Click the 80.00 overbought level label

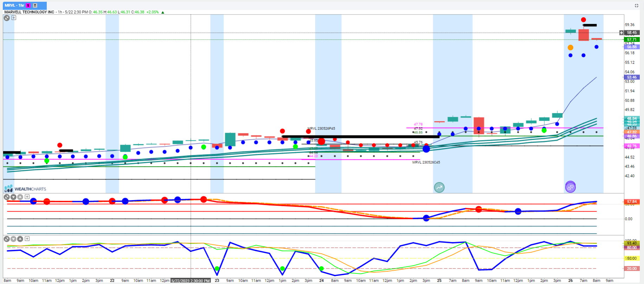(632, 248)
